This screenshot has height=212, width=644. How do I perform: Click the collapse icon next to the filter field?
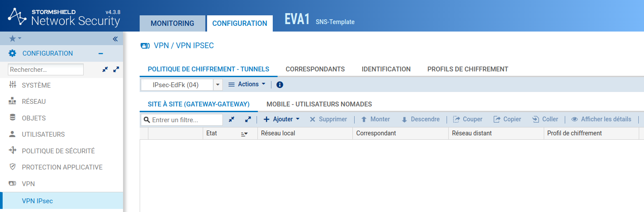(x=232, y=119)
